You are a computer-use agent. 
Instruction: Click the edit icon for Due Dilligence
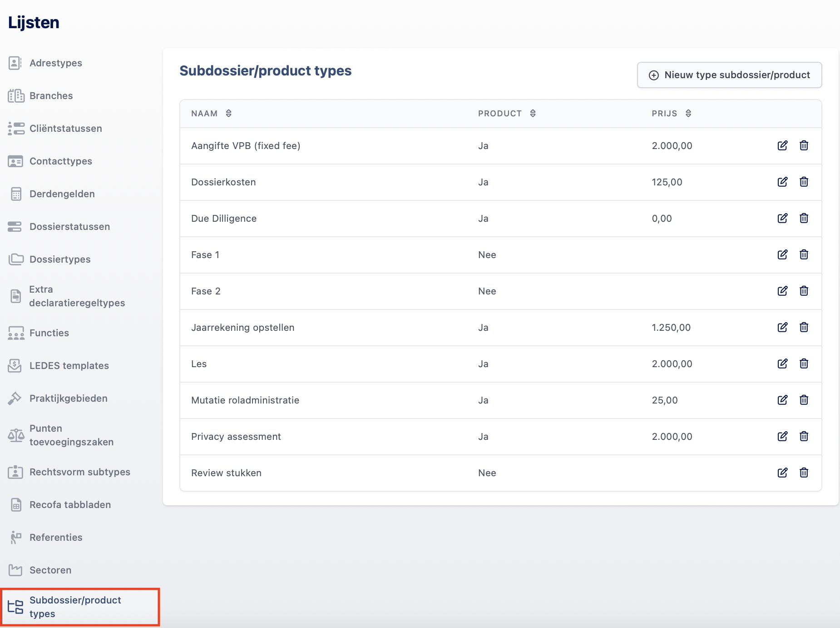(782, 218)
